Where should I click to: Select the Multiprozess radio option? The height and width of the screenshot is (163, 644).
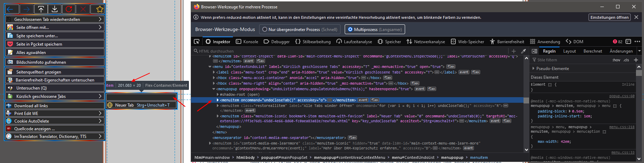[x=350, y=30]
